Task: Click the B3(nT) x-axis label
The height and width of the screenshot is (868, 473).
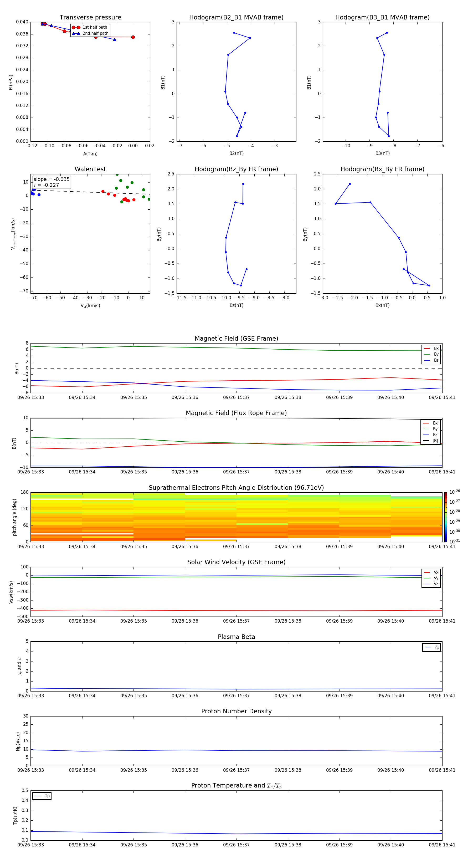Action: point(382,153)
